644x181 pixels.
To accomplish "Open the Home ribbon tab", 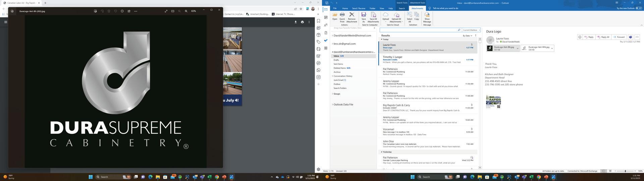I will 345,8.
